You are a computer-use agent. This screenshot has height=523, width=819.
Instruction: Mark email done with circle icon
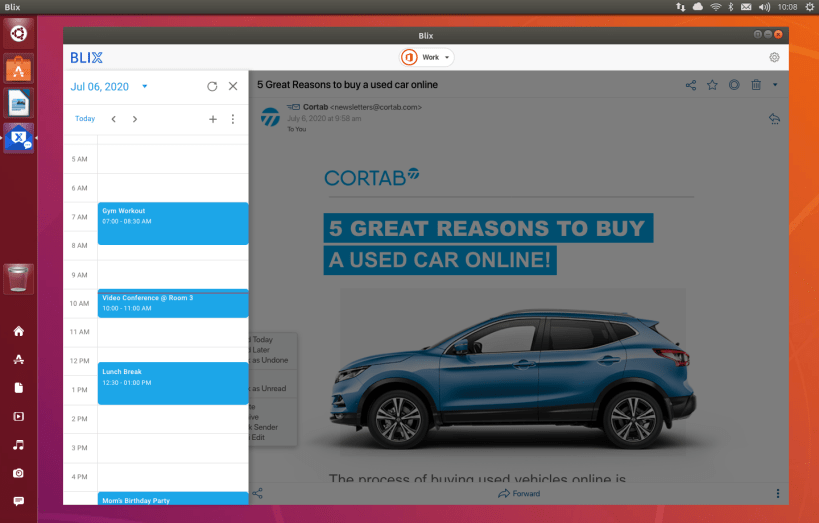[x=734, y=85]
